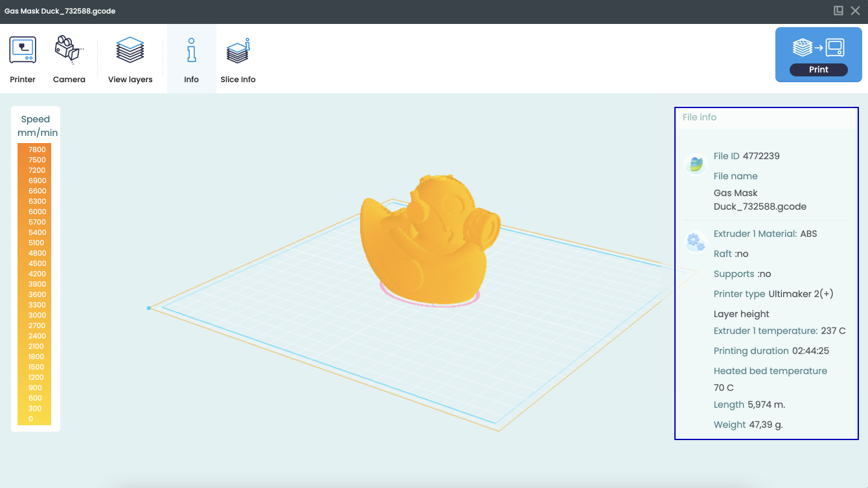This screenshot has width=868, height=488.
Task: Open the View layers panel
Action: click(130, 49)
